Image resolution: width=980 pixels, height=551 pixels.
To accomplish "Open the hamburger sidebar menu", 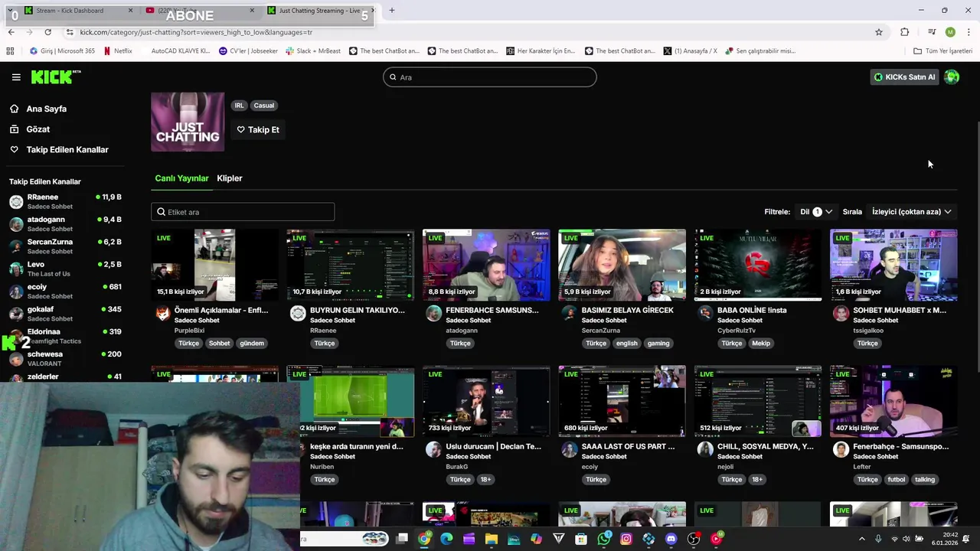I will tap(16, 77).
